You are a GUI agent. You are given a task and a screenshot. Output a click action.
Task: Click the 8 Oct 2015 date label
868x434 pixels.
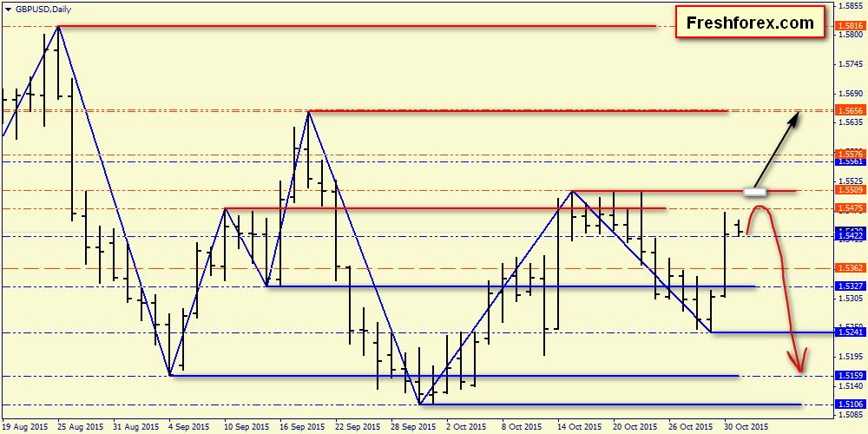pyautogui.click(x=520, y=427)
